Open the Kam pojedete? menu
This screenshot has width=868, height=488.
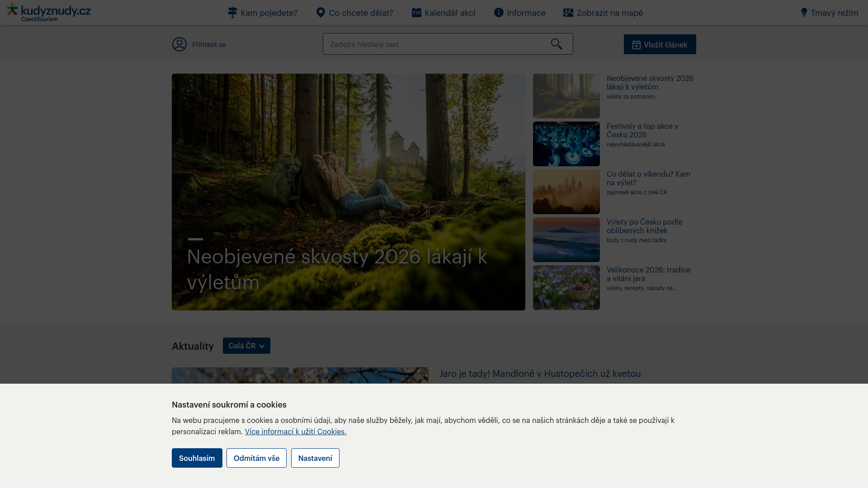263,13
